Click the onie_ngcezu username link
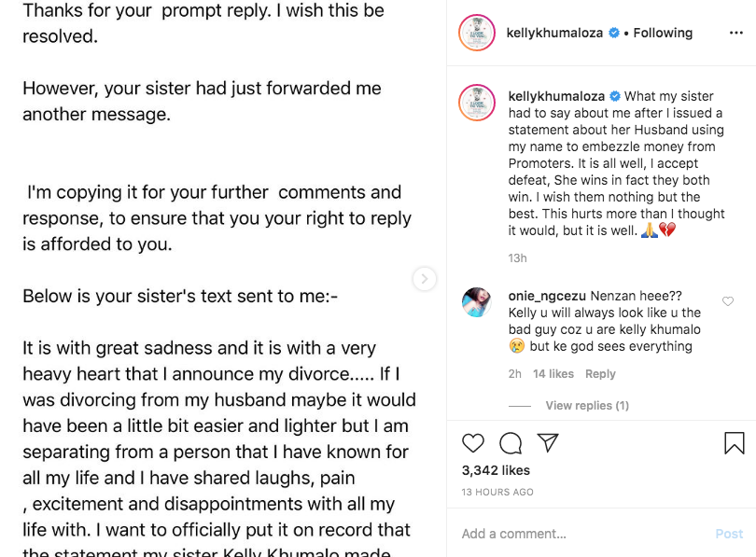Viewport: 756px width, 557px height. pyautogui.click(x=548, y=296)
